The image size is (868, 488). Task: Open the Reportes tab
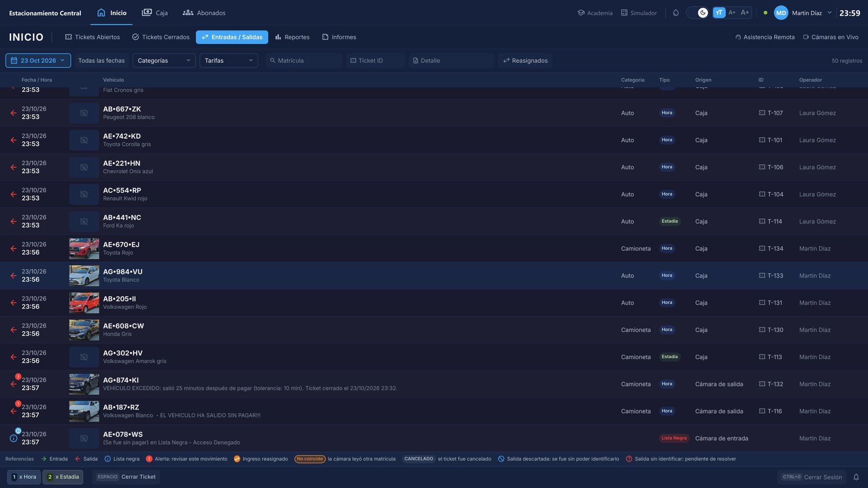pos(292,37)
